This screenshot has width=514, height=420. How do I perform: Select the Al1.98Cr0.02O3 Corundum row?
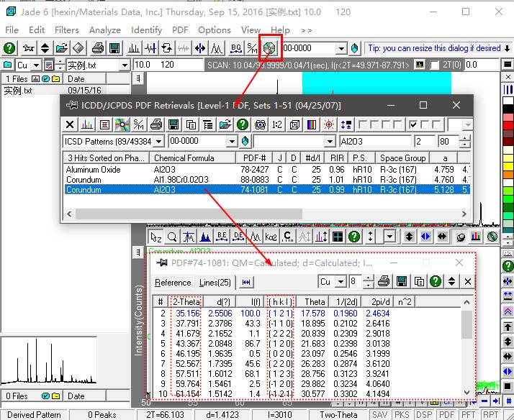(x=267, y=180)
